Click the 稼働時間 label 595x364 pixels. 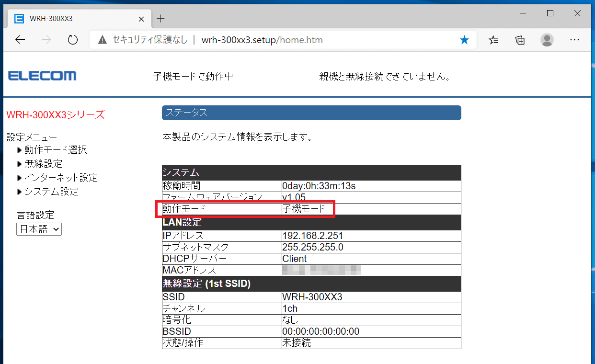181,186
